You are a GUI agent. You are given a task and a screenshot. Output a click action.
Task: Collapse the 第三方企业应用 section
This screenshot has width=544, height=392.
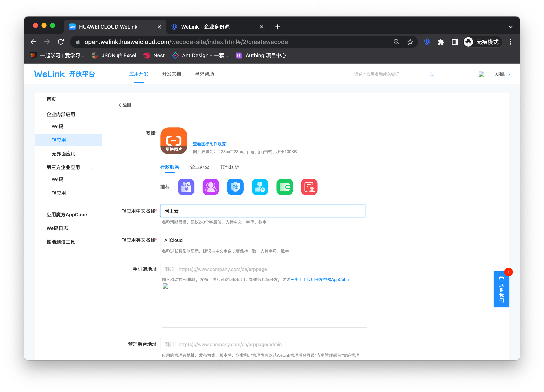click(94, 168)
